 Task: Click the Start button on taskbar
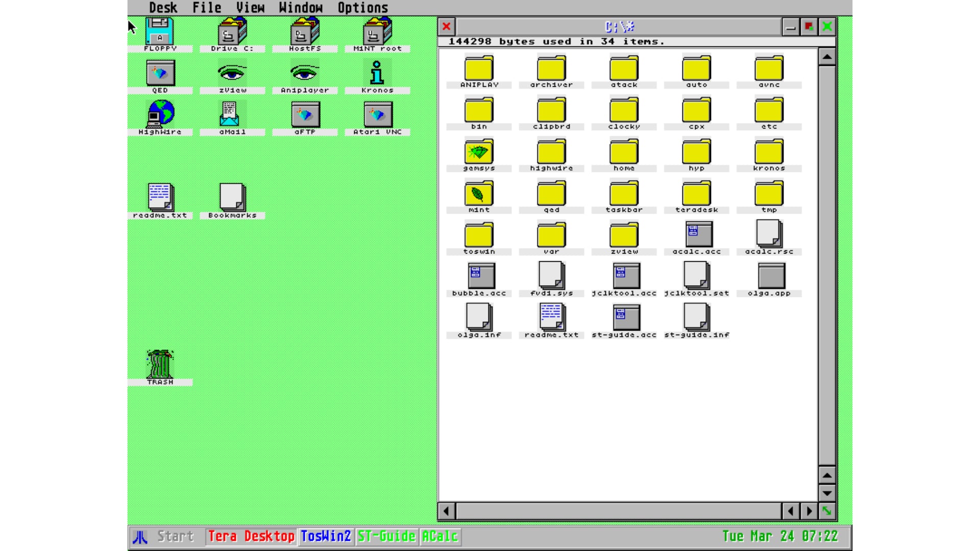coord(175,536)
